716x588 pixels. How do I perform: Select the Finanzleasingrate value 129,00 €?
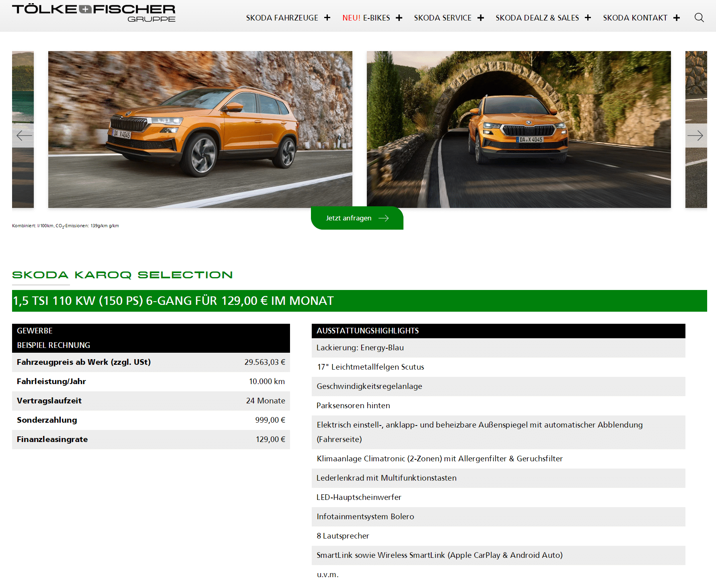pyautogui.click(x=270, y=439)
